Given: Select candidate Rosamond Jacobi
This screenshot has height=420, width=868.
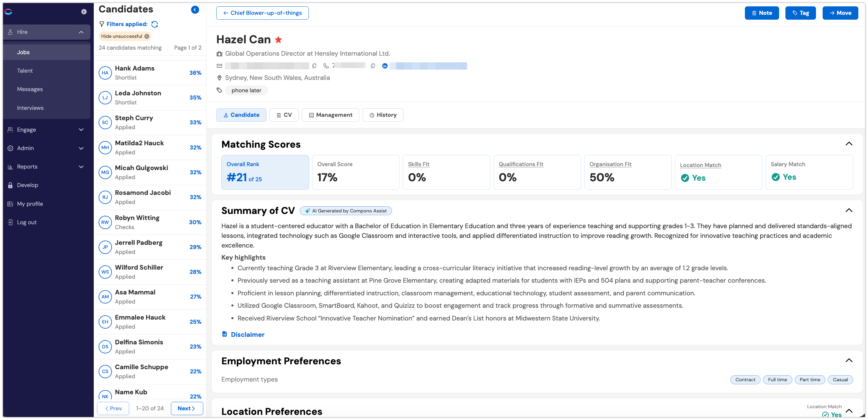Looking at the screenshot, I should point(150,198).
